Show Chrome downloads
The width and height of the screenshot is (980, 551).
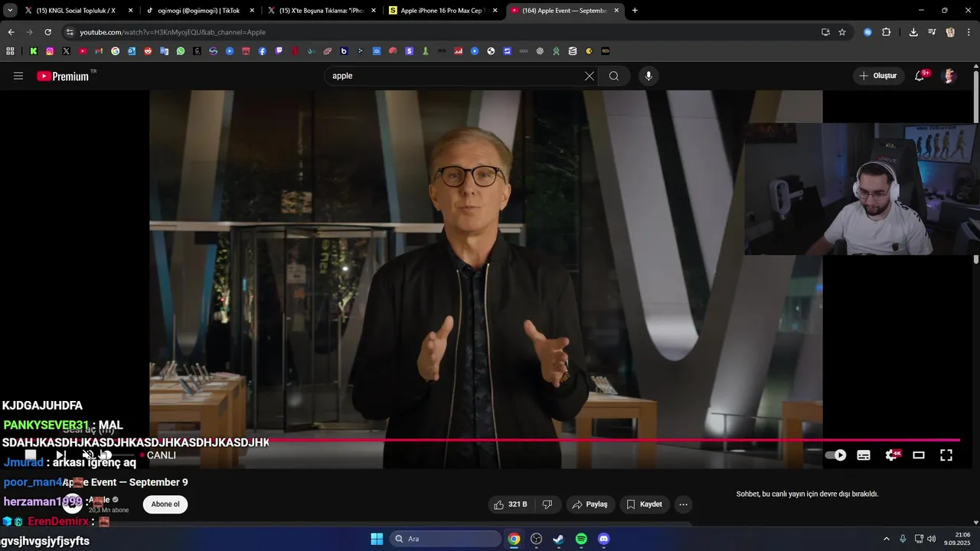point(913,32)
